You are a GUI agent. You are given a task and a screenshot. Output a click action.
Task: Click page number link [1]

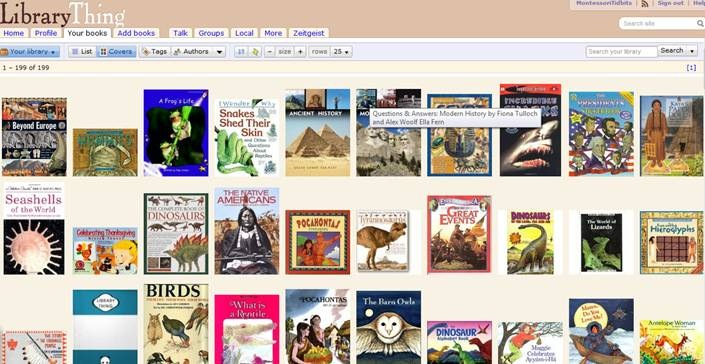coord(691,68)
